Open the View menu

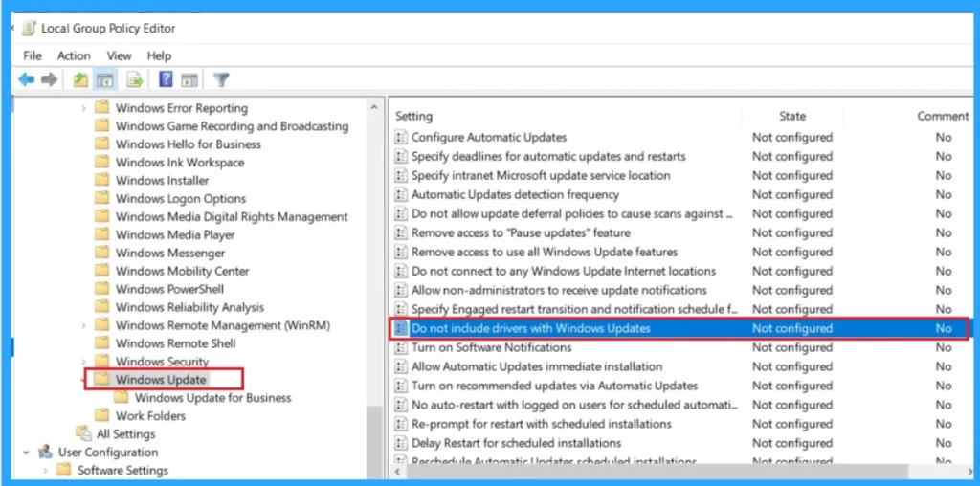pyautogui.click(x=119, y=55)
